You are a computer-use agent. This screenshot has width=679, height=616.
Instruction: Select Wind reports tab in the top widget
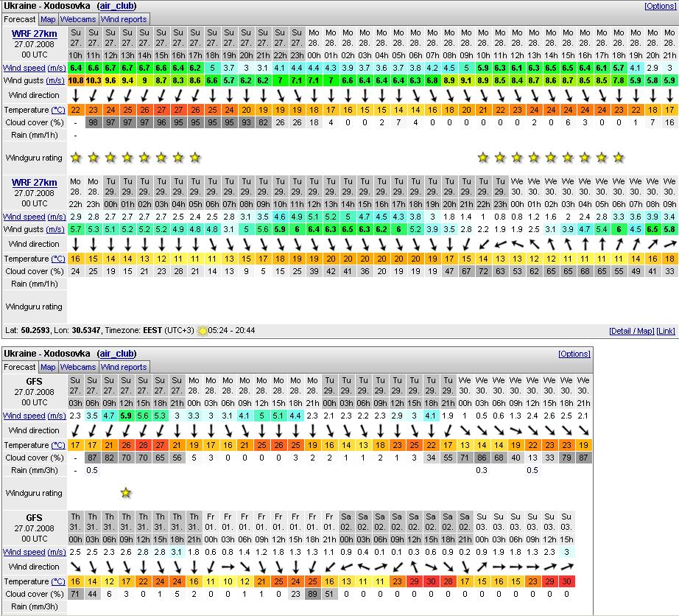[124, 19]
